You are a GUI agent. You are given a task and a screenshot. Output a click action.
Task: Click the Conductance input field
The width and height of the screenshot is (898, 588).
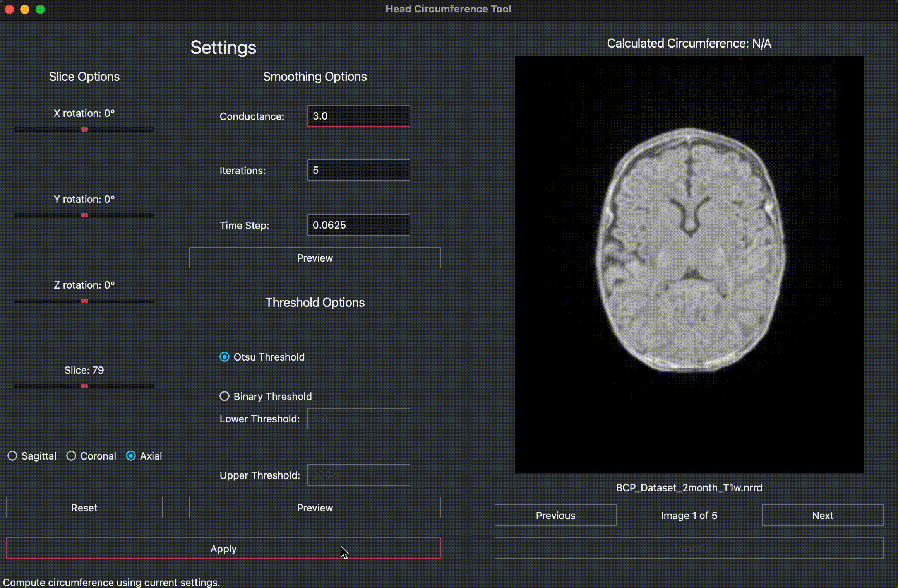coord(358,116)
